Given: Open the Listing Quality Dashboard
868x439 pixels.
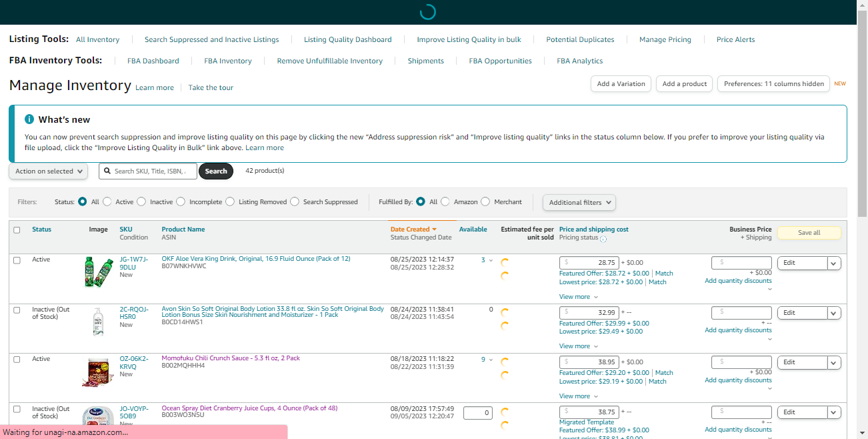Looking at the screenshot, I should 348,39.
